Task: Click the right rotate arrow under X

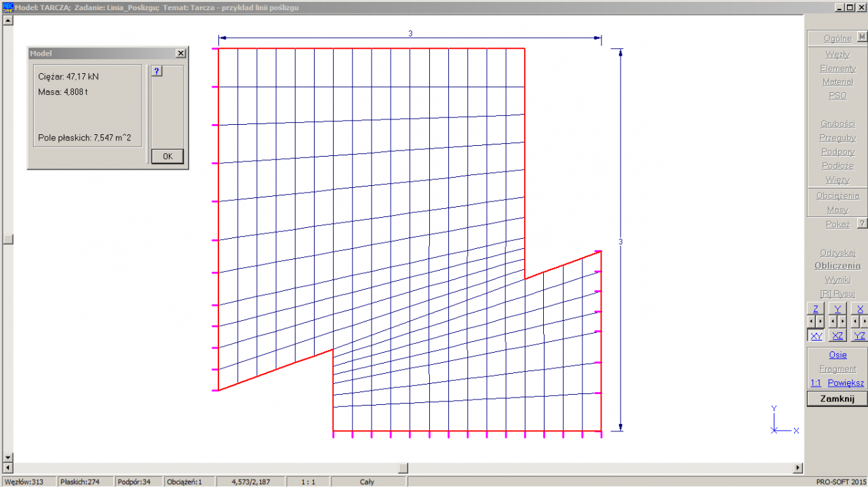Action: 865,322
